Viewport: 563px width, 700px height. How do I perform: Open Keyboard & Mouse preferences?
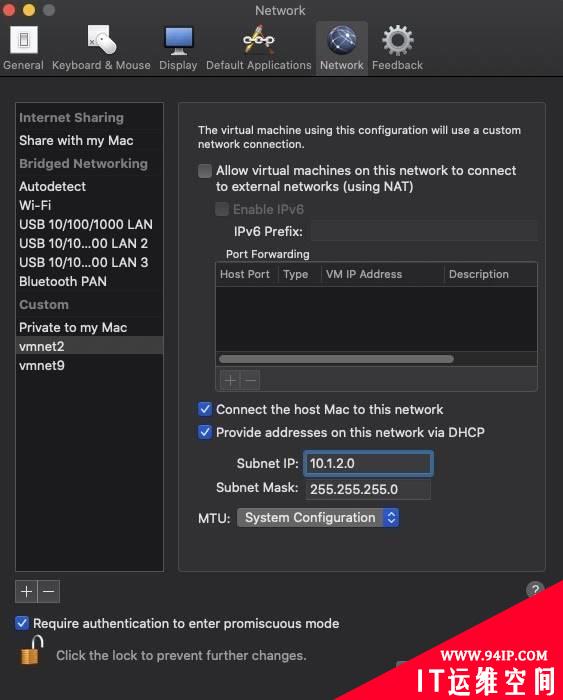101,48
